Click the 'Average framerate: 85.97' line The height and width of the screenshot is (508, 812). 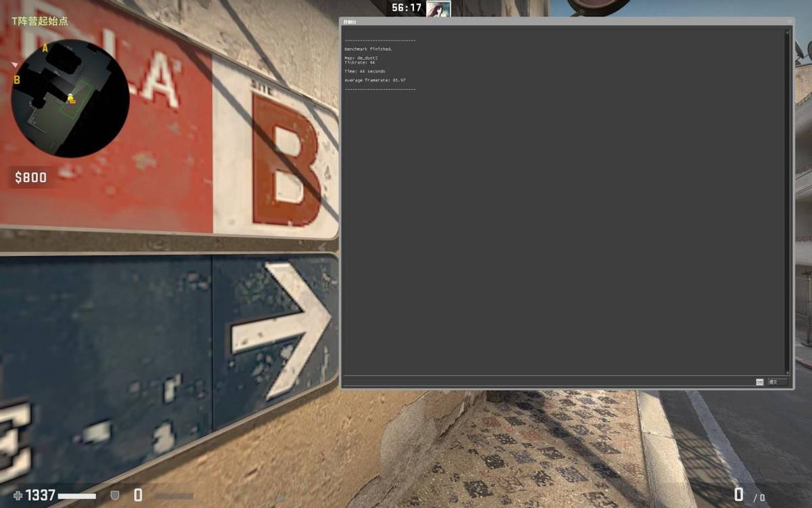point(375,80)
